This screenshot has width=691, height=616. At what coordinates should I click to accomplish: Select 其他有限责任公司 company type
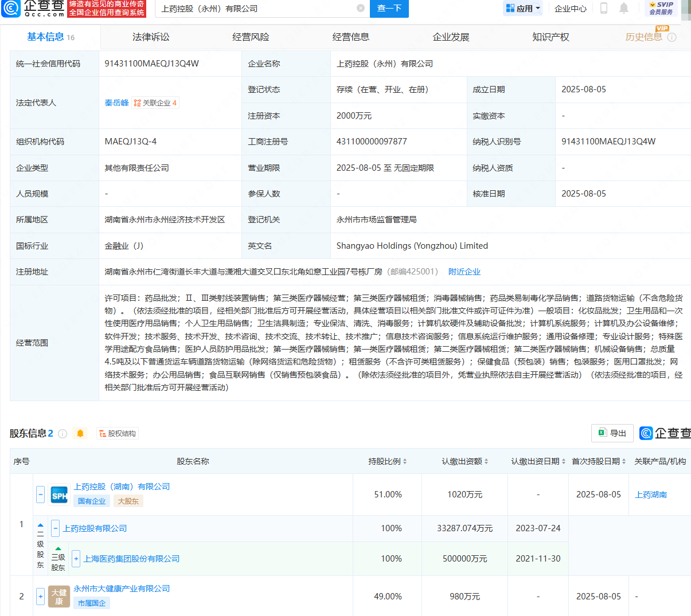136,168
